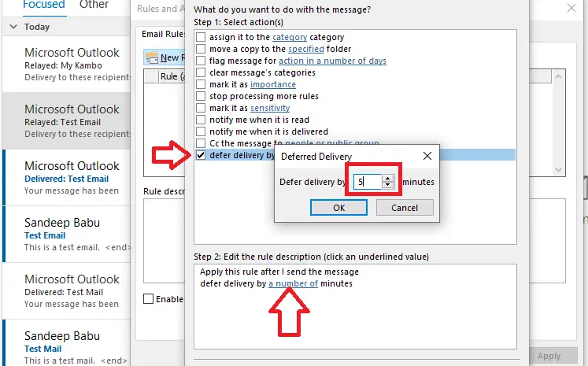Click Cancel in Deferred Delivery dialog
588x366 pixels.
[x=405, y=208]
